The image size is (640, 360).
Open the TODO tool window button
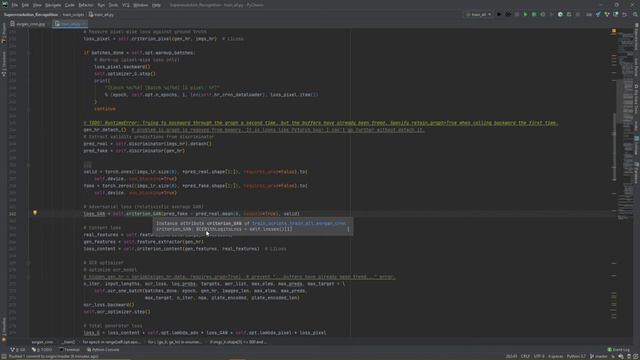(x=42, y=350)
